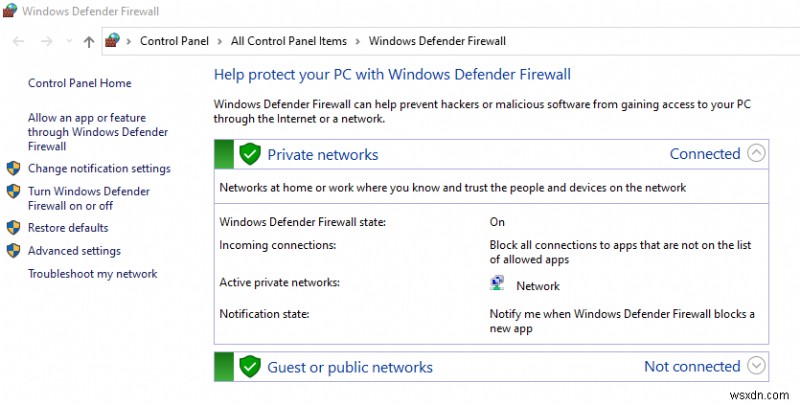The width and height of the screenshot is (800, 405).
Task: Select the All Control Panel Items breadcrumb
Action: [289, 41]
